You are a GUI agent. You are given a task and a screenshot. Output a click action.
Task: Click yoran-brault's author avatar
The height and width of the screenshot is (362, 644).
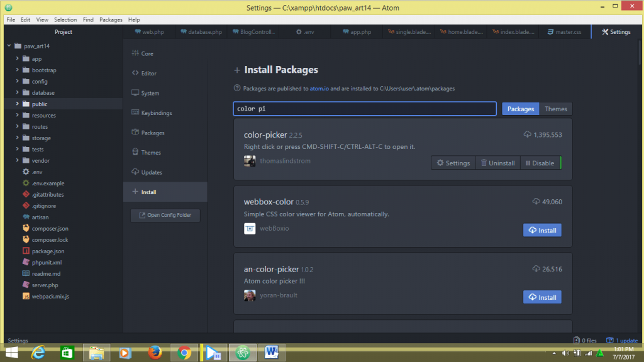click(249, 295)
